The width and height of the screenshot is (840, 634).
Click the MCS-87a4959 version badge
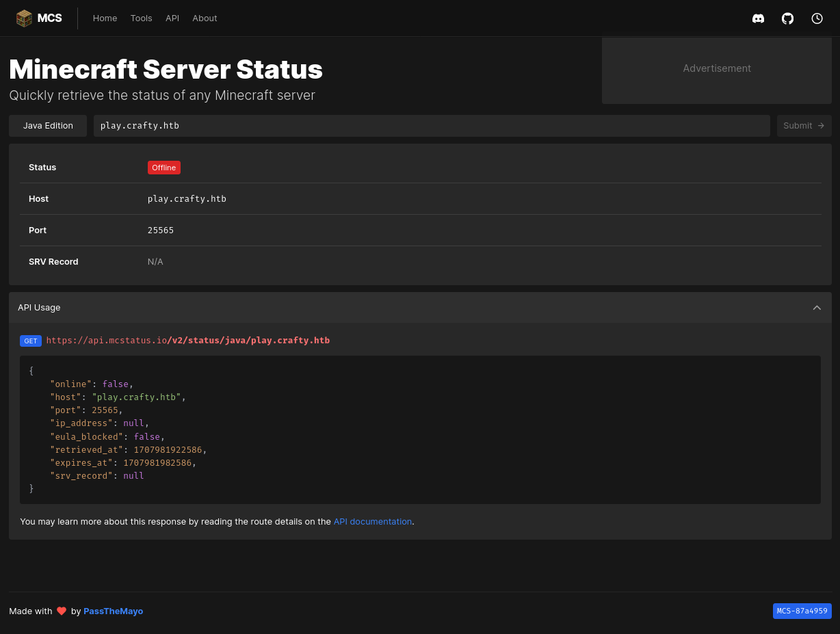pyautogui.click(x=802, y=611)
